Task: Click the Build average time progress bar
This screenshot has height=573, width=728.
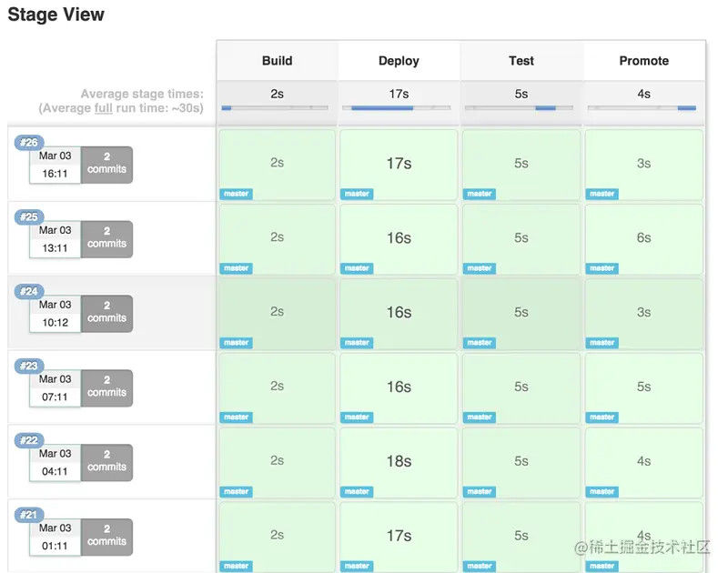Action: (275, 107)
